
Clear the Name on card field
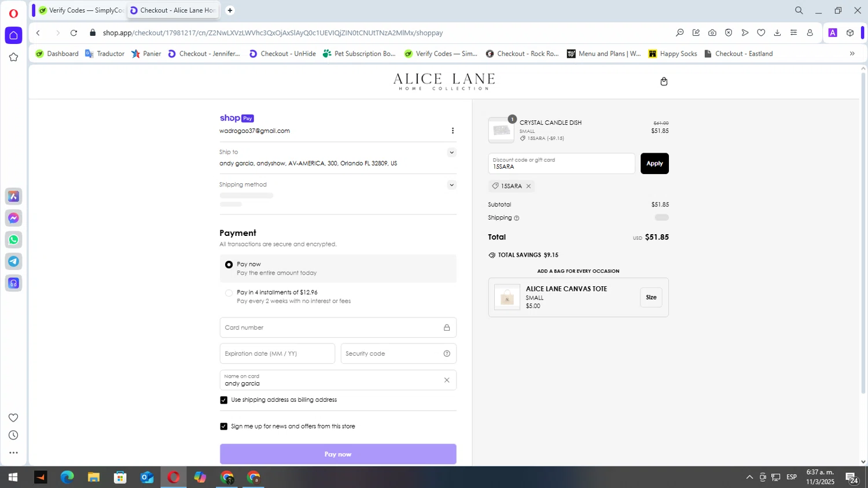point(447,380)
